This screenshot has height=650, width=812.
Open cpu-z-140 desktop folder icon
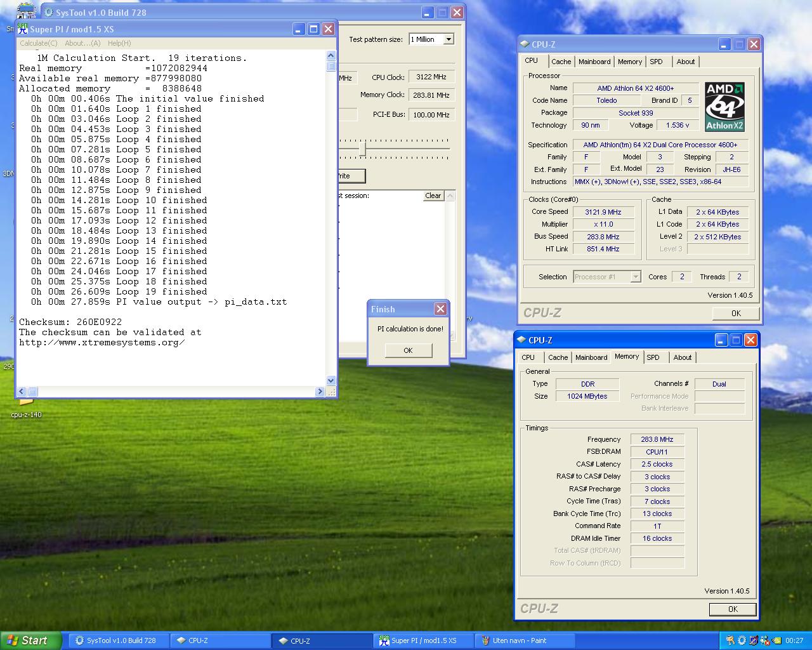pos(26,406)
